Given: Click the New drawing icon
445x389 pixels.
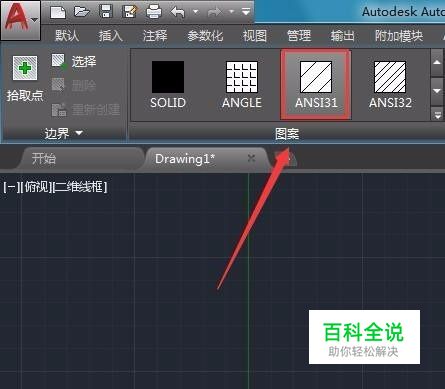Looking at the screenshot, I should pyautogui.click(x=58, y=13).
